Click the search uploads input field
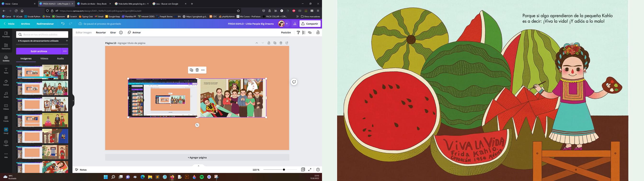The height and width of the screenshot is (181, 644). point(42,34)
